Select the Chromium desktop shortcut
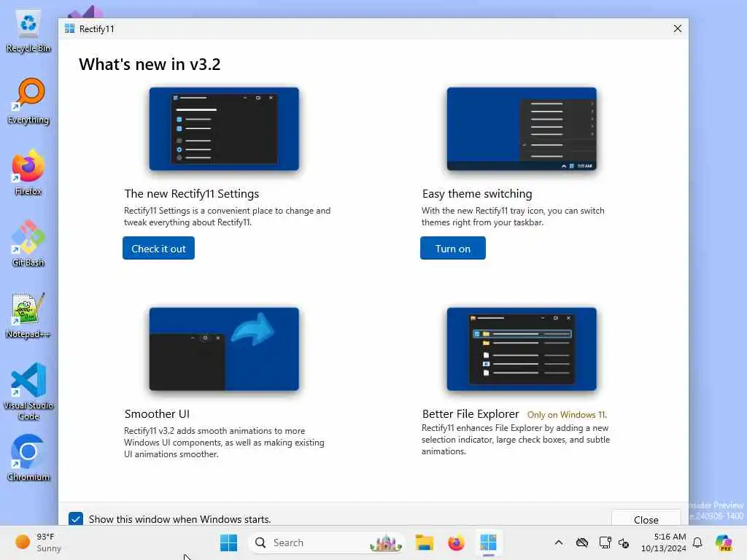 pyautogui.click(x=28, y=458)
